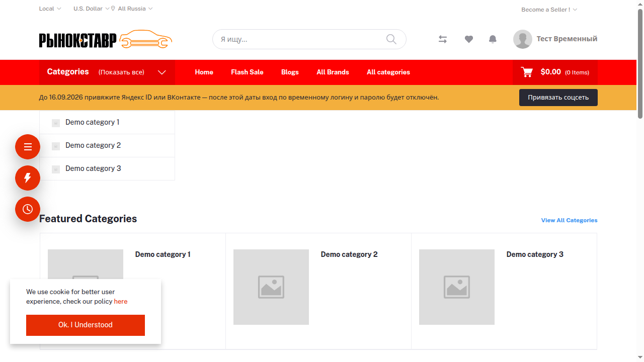The image size is (644, 362).
Task: Click the small icon beside Demo category 1
Action: tap(56, 123)
